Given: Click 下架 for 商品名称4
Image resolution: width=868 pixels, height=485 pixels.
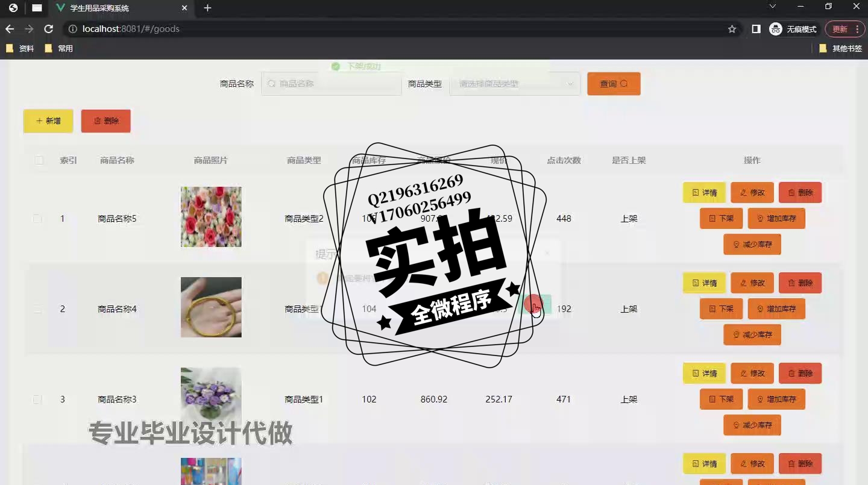Looking at the screenshot, I should click(722, 309).
